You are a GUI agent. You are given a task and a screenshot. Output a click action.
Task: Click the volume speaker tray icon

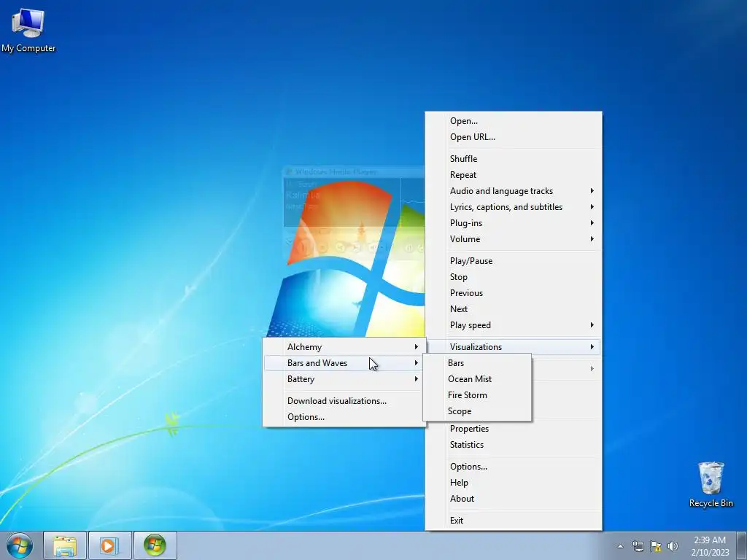point(673,546)
